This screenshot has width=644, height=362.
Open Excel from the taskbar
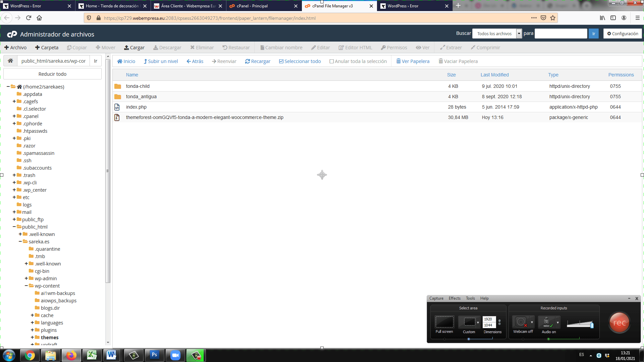click(x=92, y=355)
